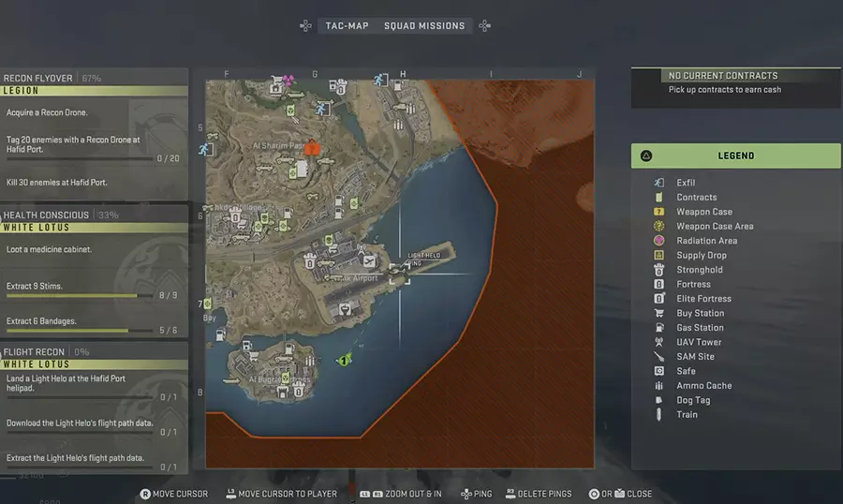Select the Exfil icon below the H column label

click(x=380, y=81)
